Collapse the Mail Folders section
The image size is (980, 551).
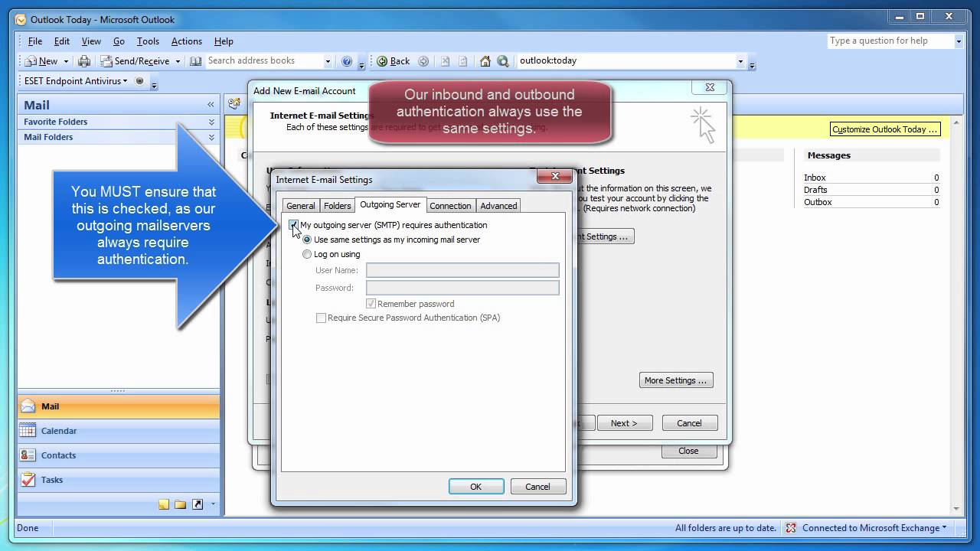tap(211, 137)
